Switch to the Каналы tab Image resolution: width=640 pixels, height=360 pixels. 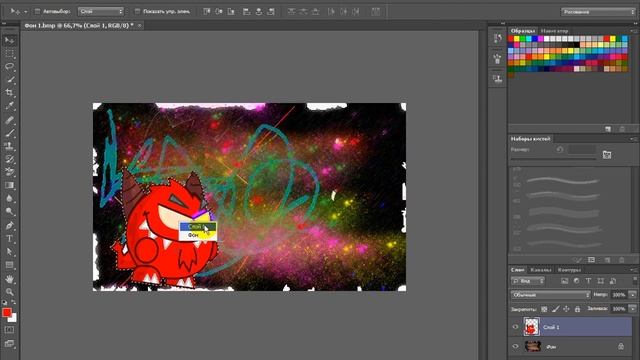(x=541, y=270)
